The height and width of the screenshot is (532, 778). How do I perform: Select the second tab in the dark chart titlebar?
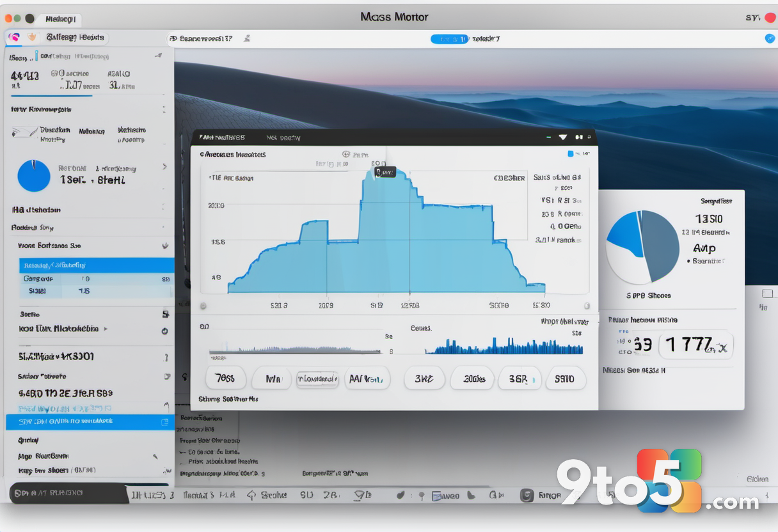[x=283, y=137]
